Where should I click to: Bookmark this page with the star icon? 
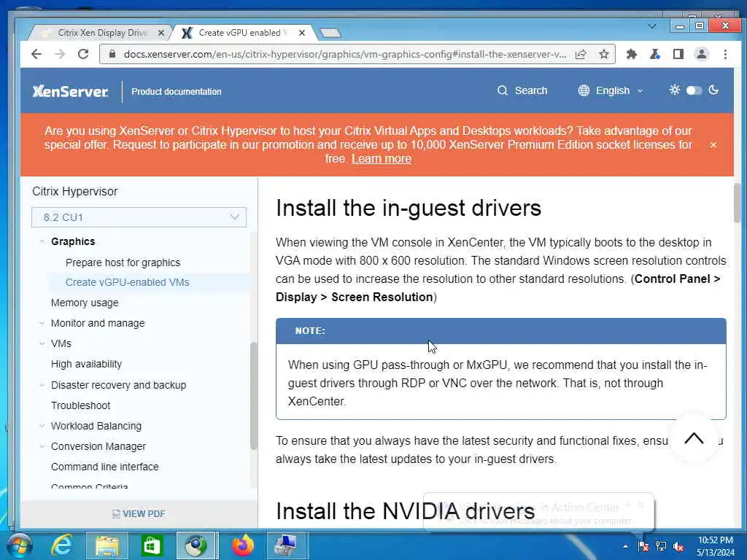coord(604,54)
